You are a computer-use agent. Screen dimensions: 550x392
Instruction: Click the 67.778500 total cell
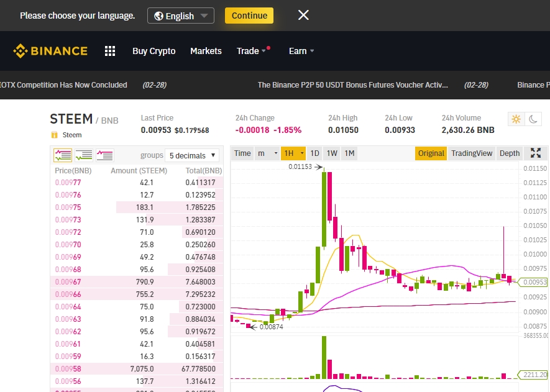pos(198,369)
